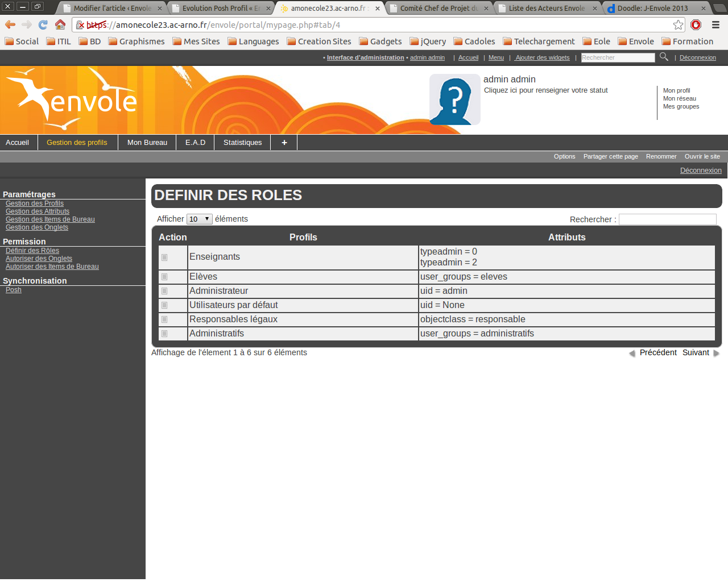Switch to the Statistiques tab
Viewport: 728px width, 582px height.
(x=242, y=143)
